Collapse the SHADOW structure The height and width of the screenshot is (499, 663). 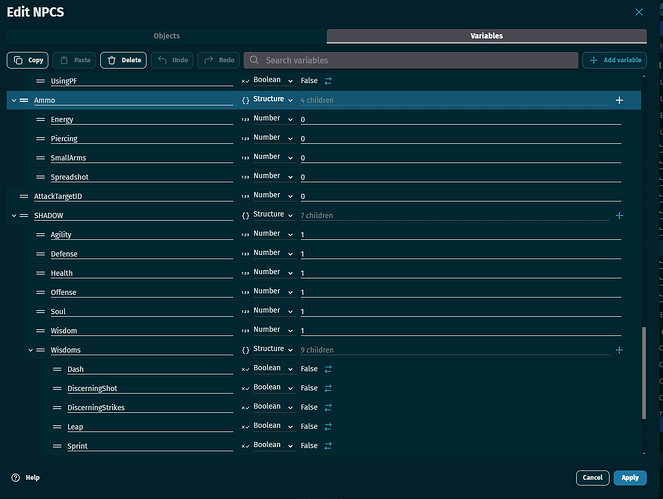[x=14, y=215]
